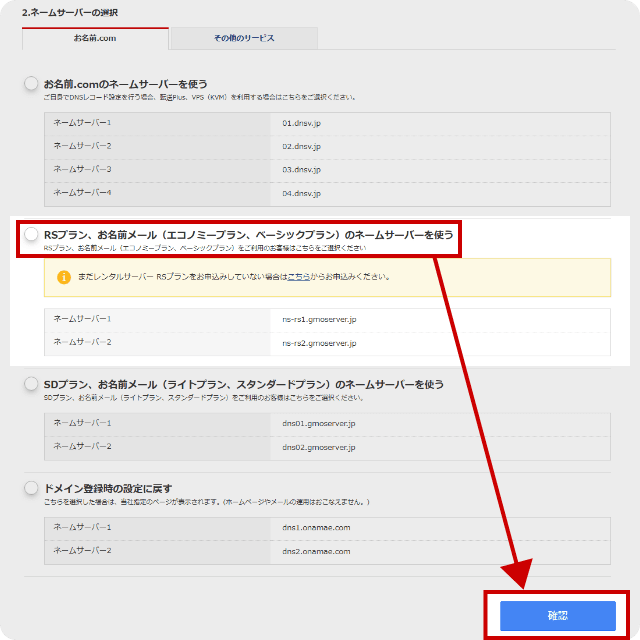Open the その他のサービス tab
This screenshot has width=640, height=640.
pos(244,38)
